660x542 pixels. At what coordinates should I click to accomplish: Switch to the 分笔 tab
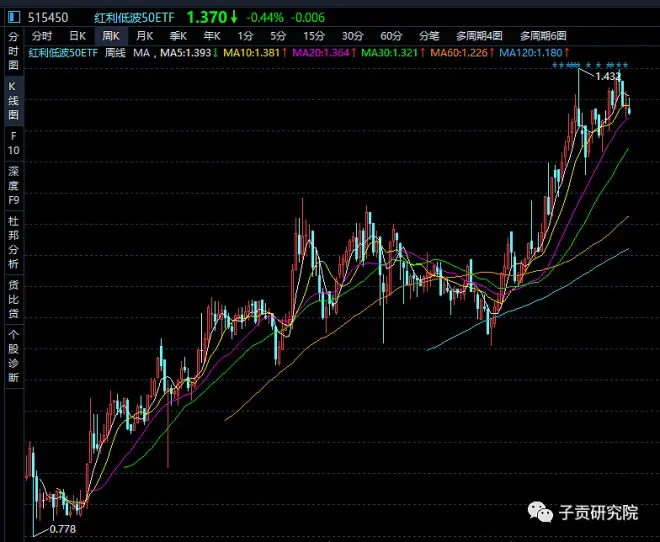pyautogui.click(x=429, y=35)
